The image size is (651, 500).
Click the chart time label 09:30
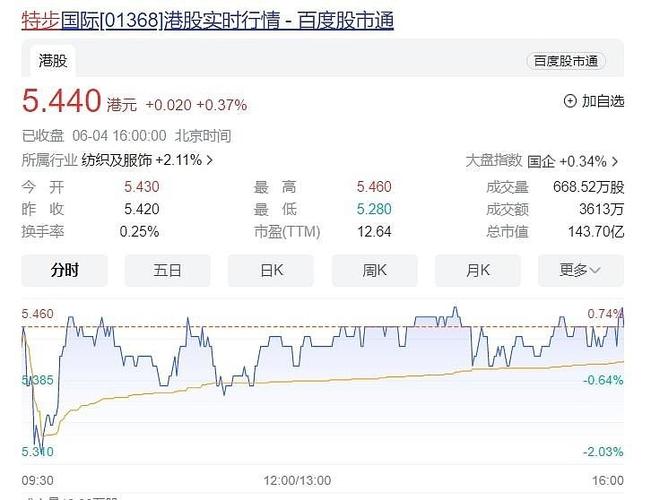pos(37,480)
